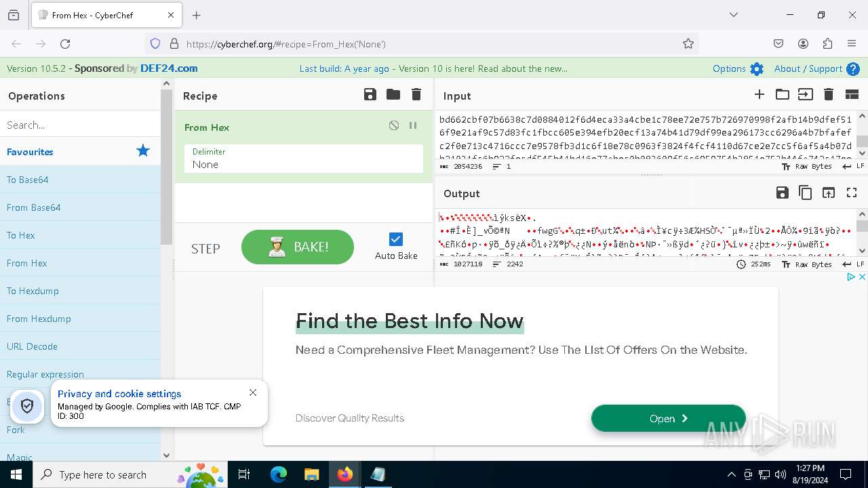The width and height of the screenshot is (868, 488).
Task: Open File Explorer from taskbar
Action: pos(311,474)
